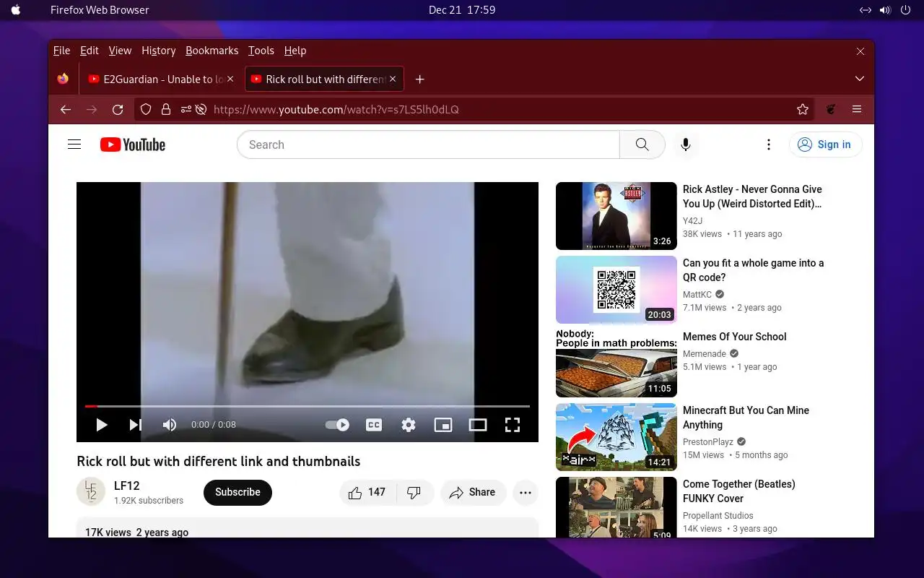Open the YouTube hamburger guide menu
This screenshot has height=578, width=924.
click(x=74, y=144)
